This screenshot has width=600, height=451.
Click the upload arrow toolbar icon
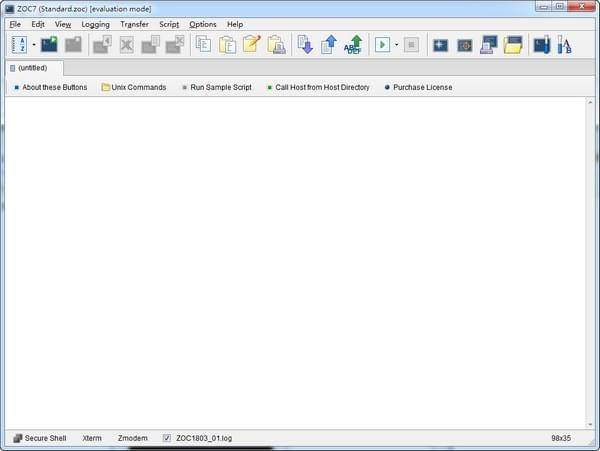pyautogui.click(x=329, y=45)
